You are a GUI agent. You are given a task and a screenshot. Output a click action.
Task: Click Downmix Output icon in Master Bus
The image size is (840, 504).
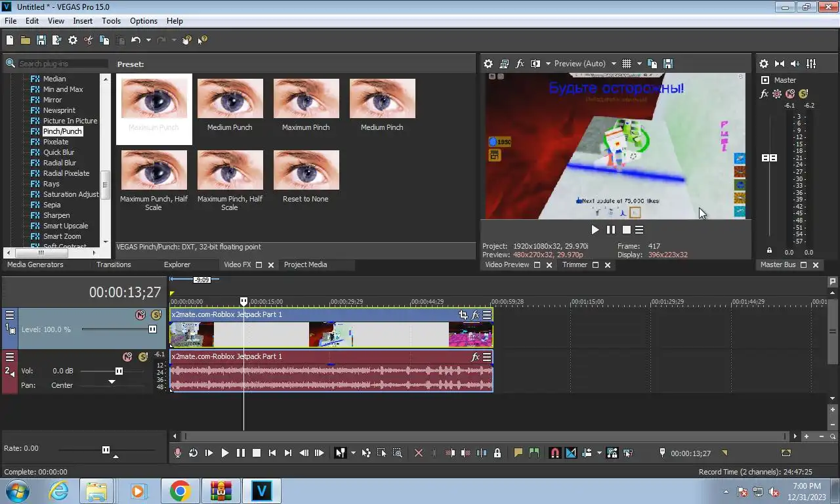click(x=780, y=64)
